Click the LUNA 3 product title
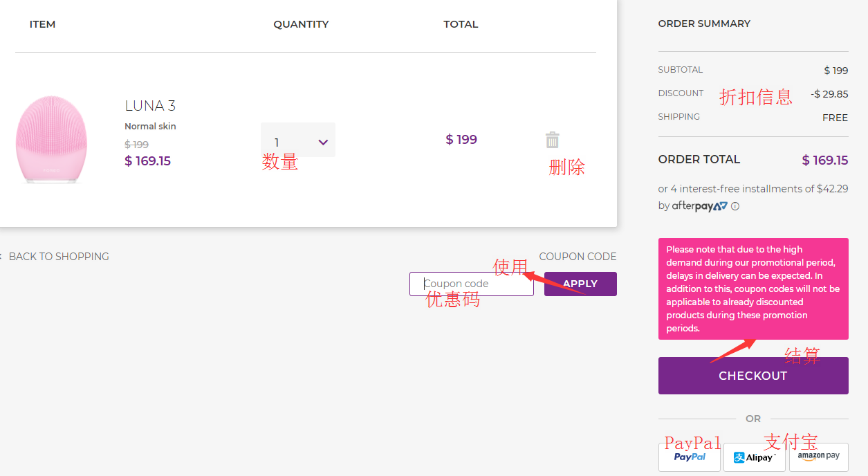The width and height of the screenshot is (868, 476). [x=150, y=106]
